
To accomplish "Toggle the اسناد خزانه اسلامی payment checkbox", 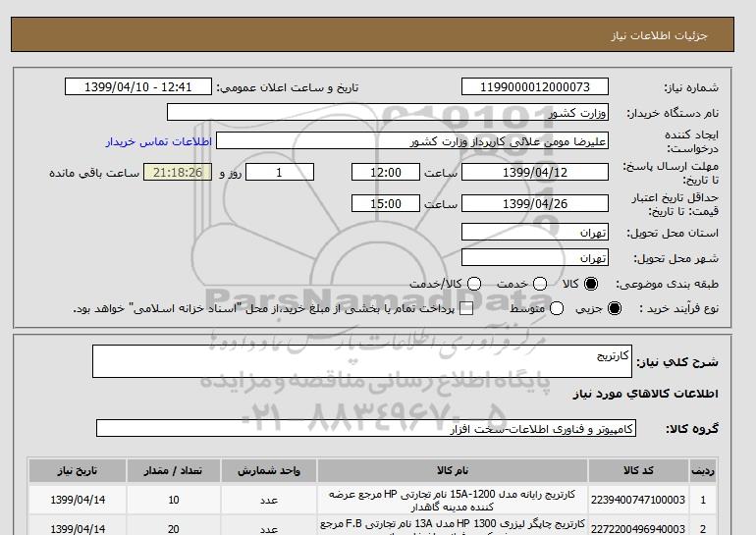I will click(466, 309).
